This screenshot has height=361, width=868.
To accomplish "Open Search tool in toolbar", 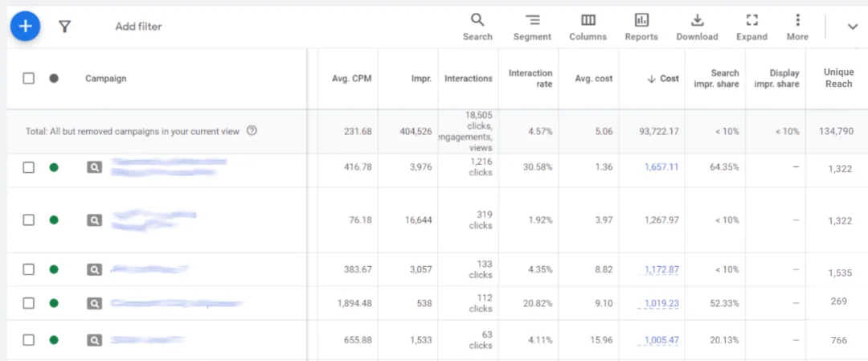I will [477, 27].
